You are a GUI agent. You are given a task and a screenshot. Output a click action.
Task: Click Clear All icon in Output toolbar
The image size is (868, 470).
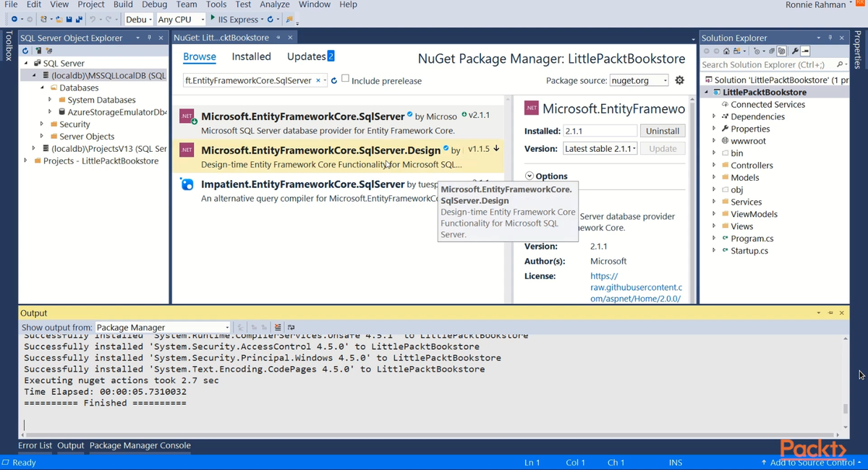(278, 327)
